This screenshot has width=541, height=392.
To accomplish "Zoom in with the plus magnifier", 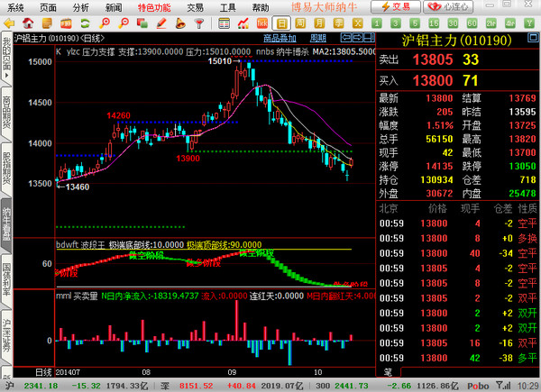I will click(105, 23).
